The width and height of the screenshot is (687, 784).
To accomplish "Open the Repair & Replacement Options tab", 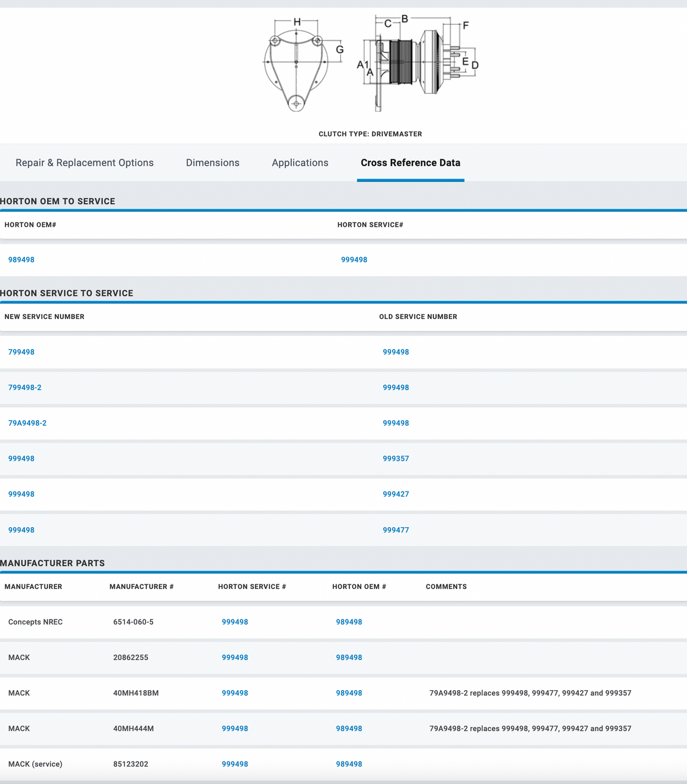I will [84, 163].
